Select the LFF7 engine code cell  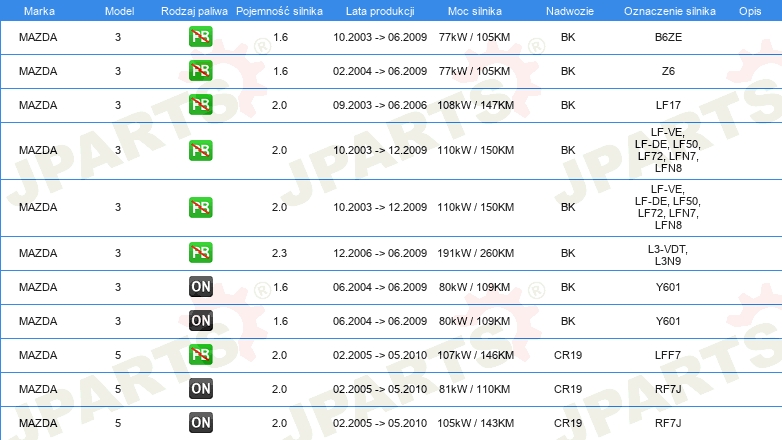668,355
